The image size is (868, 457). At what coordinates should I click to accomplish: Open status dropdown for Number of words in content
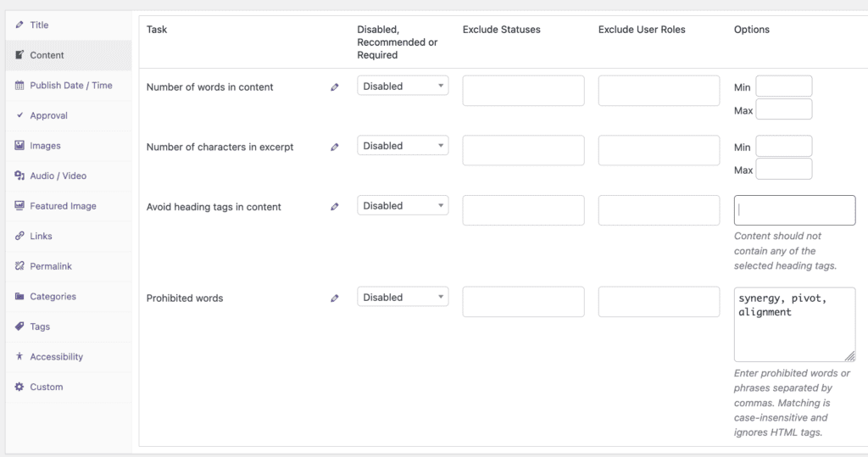[403, 86]
